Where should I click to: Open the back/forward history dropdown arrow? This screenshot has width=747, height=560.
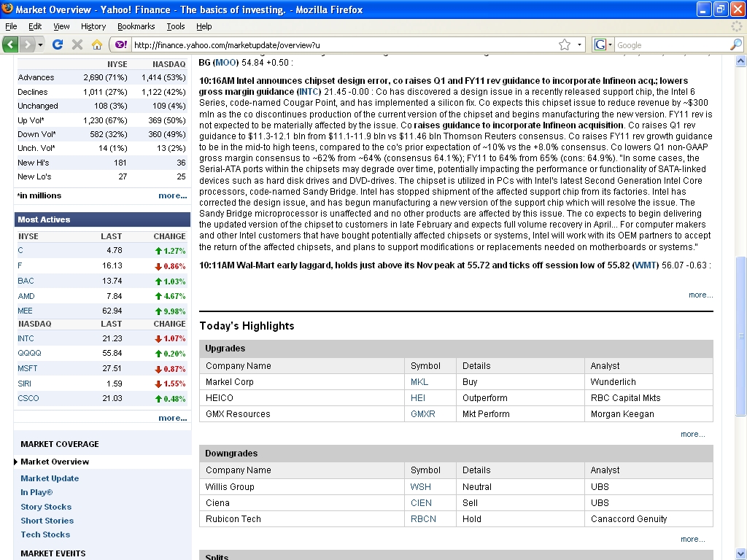pyautogui.click(x=41, y=44)
